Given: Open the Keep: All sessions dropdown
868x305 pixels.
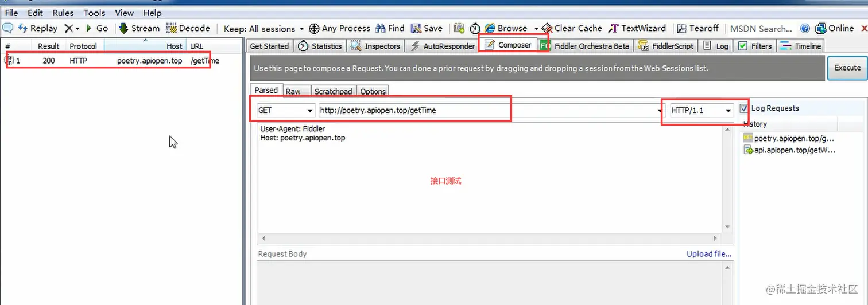Looking at the screenshot, I should (x=264, y=29).
